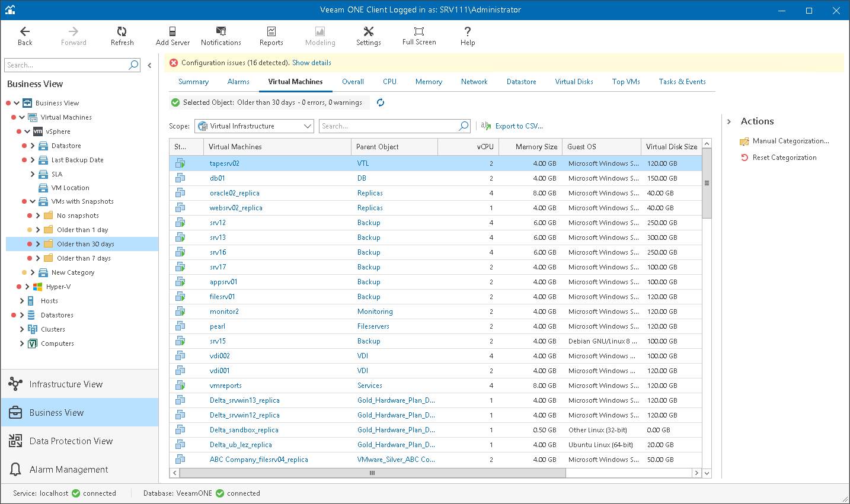Collapse the VMs with Snapshots node

point(33,201)
